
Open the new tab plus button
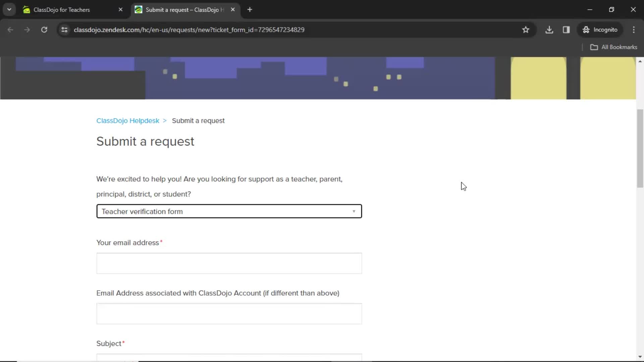tap(250, 10)
